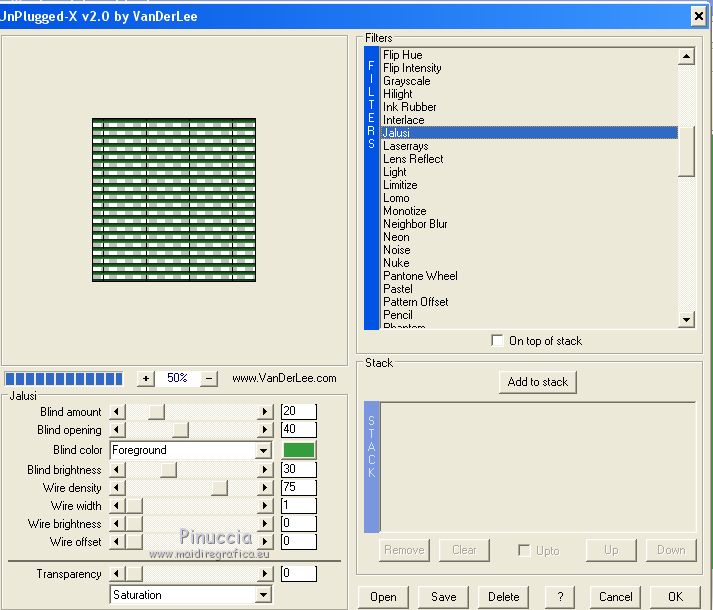This screenshot has width=713, height=610.
Task: Click the left arrow of Wire brightness slider
Action: 117,524
